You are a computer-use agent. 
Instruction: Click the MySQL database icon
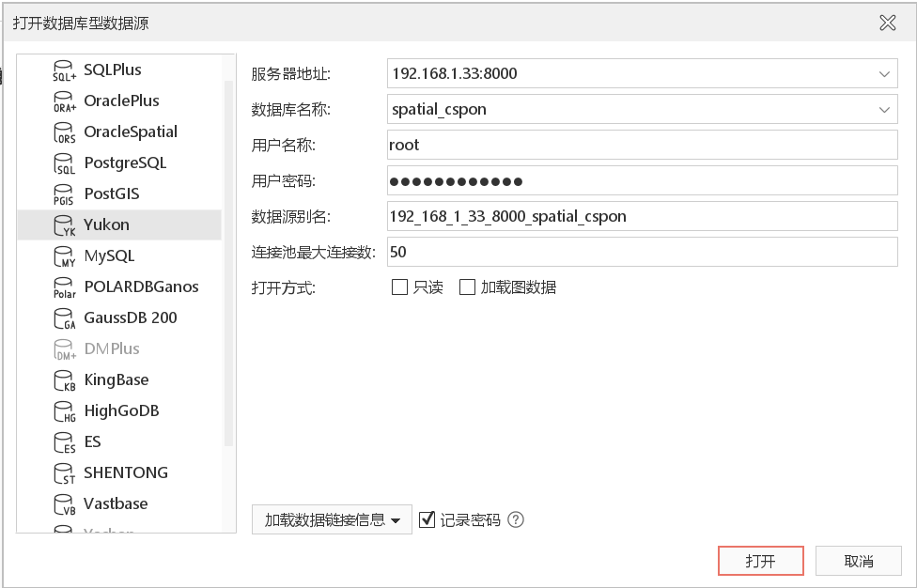click(x=64, y=256)
